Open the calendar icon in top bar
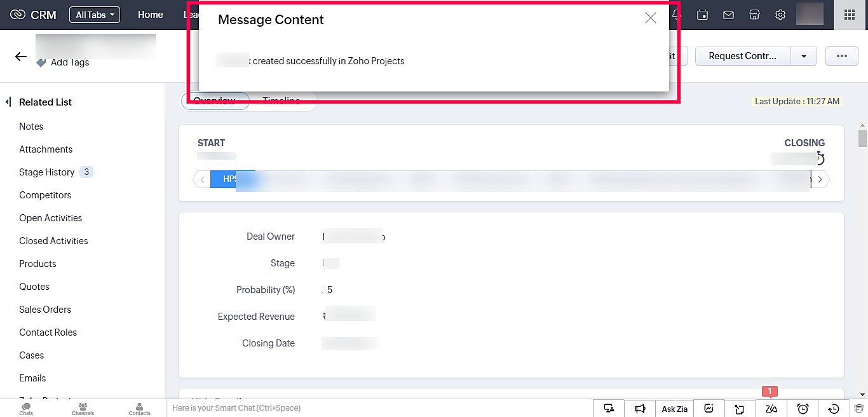This screenshot has width=868, height=417. tap(702, 15)
